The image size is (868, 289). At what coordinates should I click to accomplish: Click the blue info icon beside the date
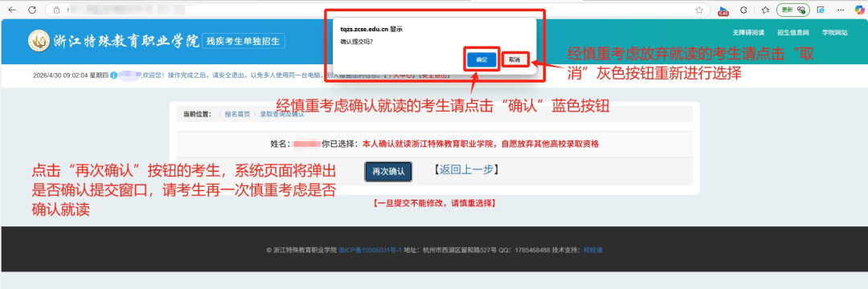113,75
